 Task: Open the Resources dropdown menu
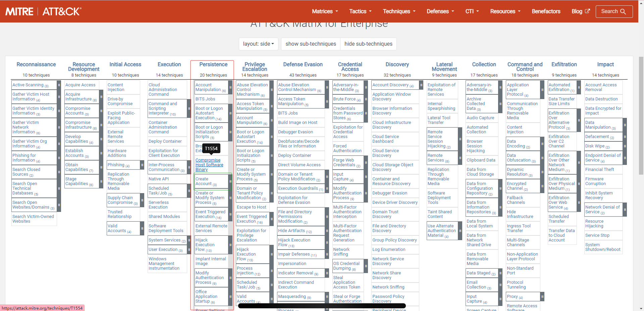point(505,11)
